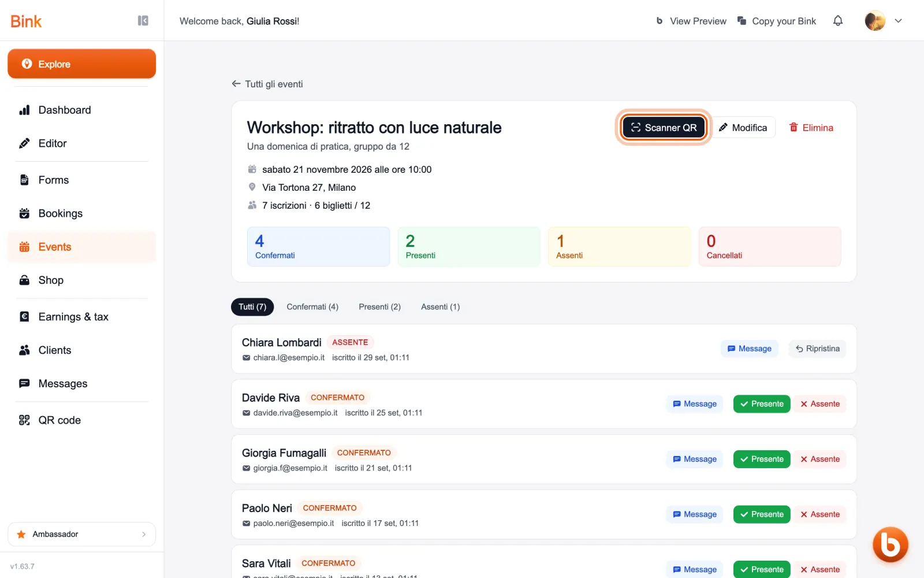Launch the Scanner QR button

click(664, 128)
